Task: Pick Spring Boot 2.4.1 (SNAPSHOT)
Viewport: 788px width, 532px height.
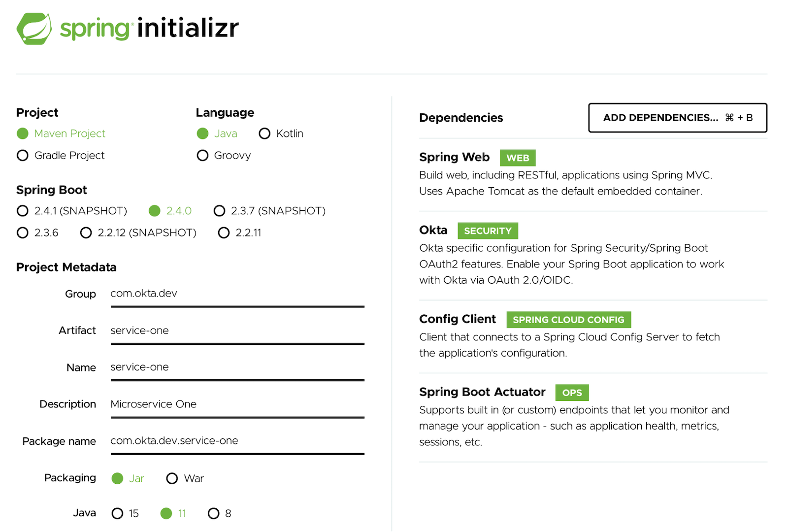Action: point(23,211)
